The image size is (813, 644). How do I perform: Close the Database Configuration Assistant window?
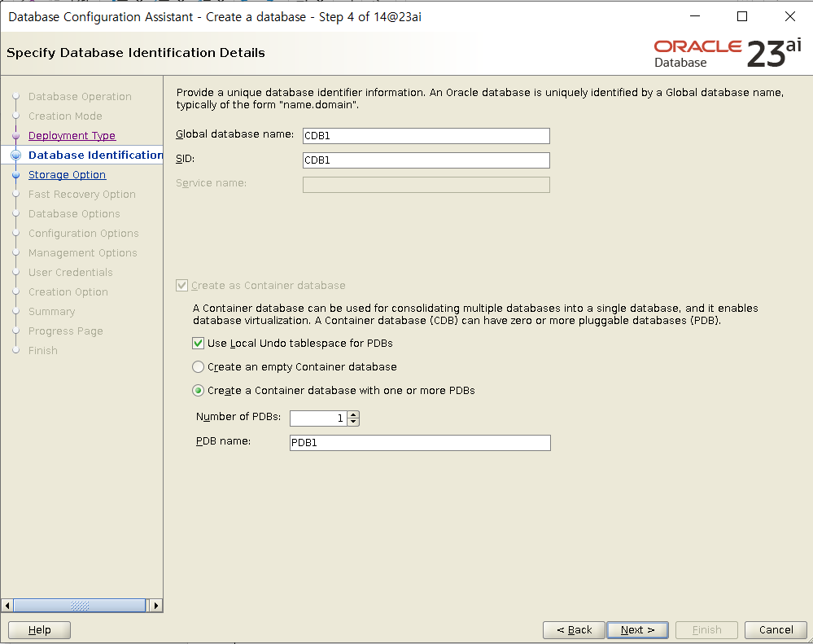pyautogui.click(x=789, y=16)
